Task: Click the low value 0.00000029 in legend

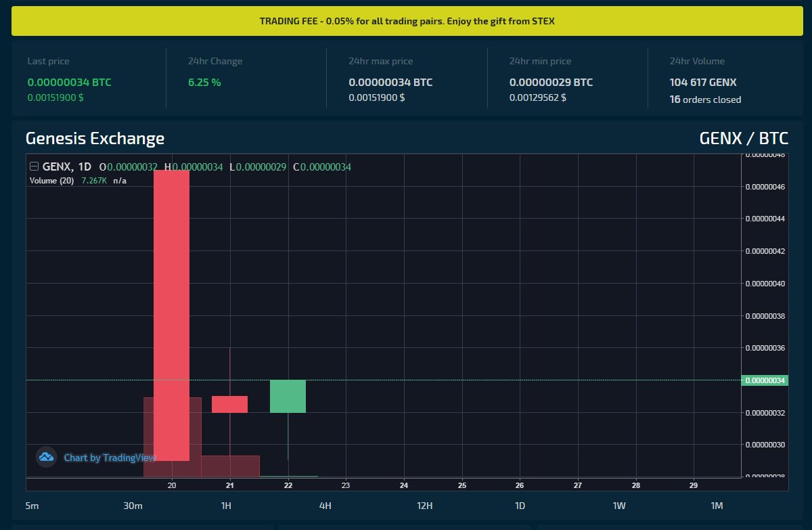Action: tap(261, 167)
